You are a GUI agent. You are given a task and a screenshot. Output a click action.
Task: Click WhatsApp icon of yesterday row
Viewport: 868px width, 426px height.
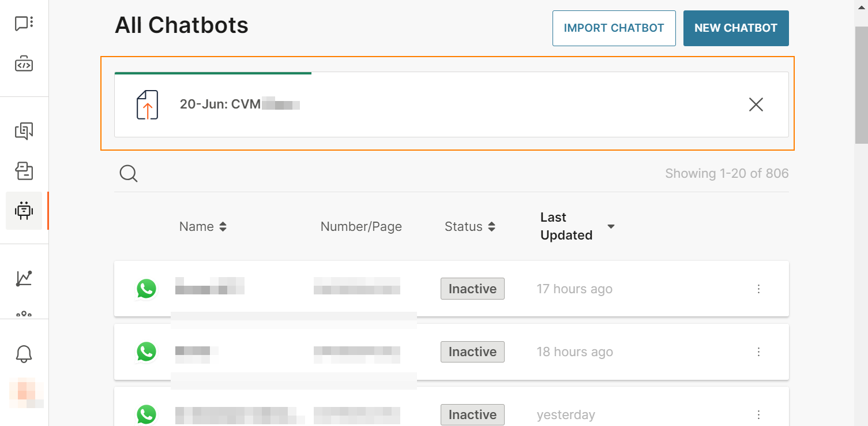(146, 414)
